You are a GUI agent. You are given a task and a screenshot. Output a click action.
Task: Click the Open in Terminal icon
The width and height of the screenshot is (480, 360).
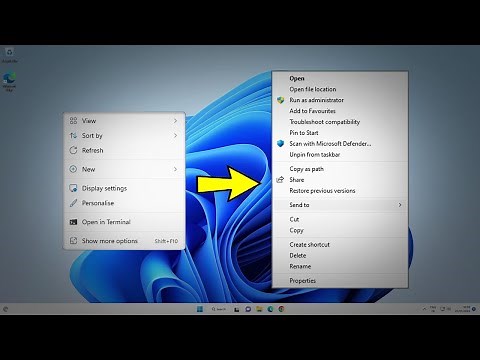[73, 222]
